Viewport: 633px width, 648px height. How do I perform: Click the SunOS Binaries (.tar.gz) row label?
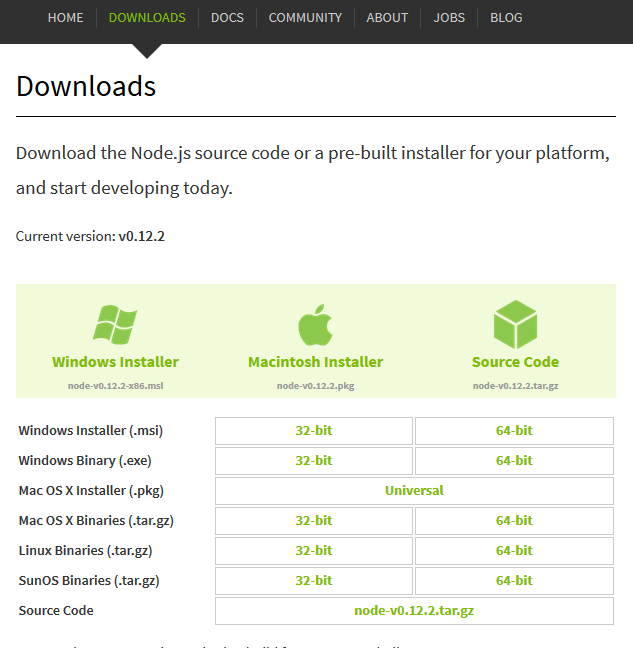(x=89, y=581)
